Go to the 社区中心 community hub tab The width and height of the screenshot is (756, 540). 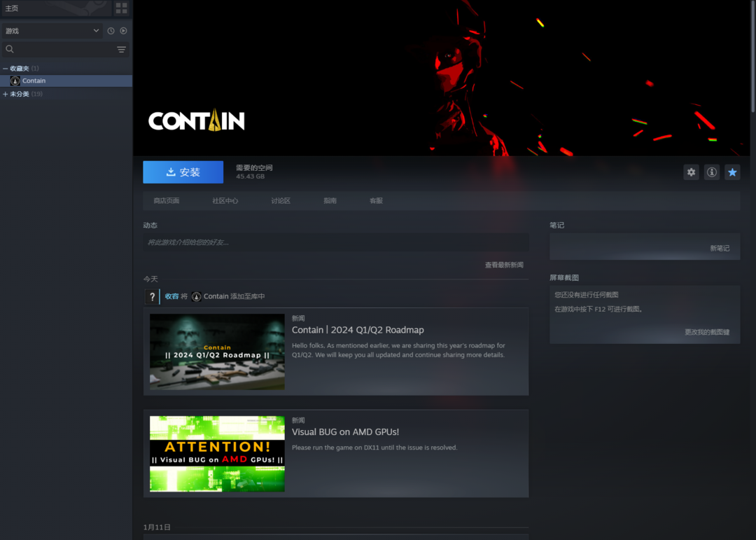pos(225,201)
